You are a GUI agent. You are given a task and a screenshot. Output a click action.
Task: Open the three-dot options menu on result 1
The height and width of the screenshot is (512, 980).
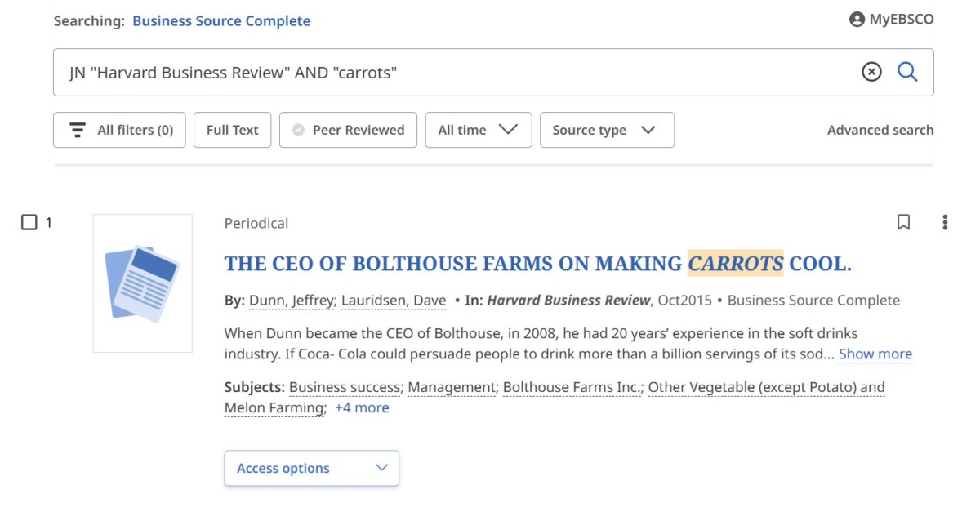point(944,222)
